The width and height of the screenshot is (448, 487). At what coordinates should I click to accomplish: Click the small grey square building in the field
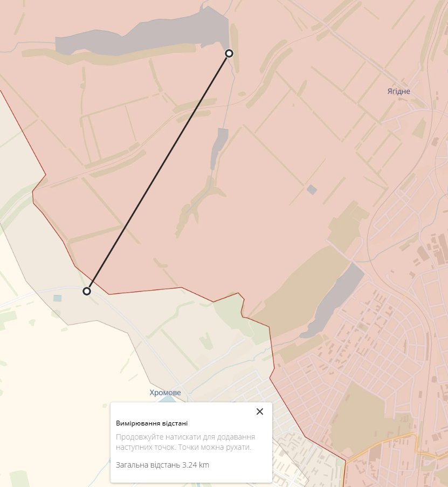click(x=312, y=189)
